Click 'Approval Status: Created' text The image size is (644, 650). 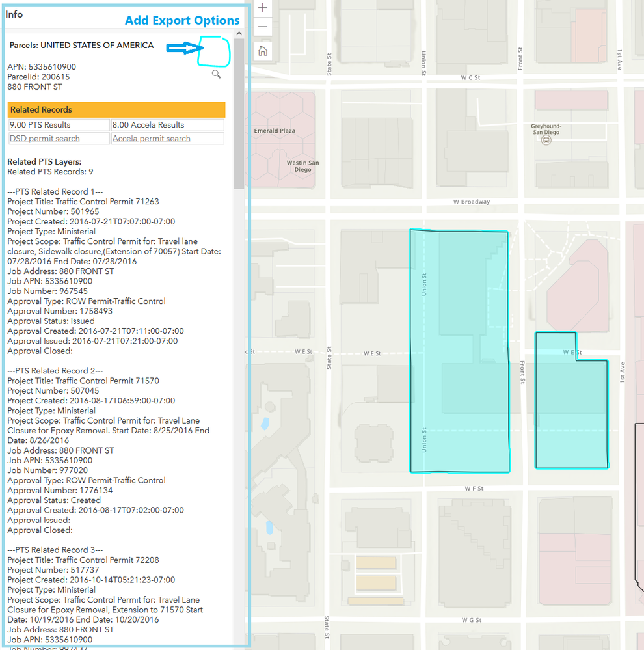click(54, 500)
